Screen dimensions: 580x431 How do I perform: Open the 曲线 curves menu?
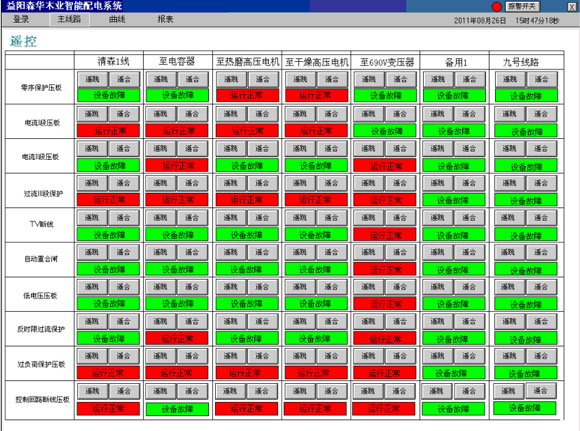pos(117,19)
